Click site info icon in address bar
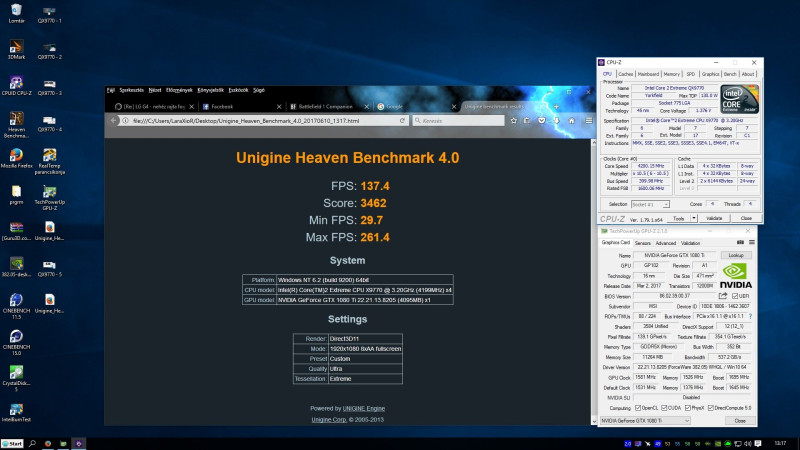The width and height of the screenshot is (800, 450). [x=126, y=121]
